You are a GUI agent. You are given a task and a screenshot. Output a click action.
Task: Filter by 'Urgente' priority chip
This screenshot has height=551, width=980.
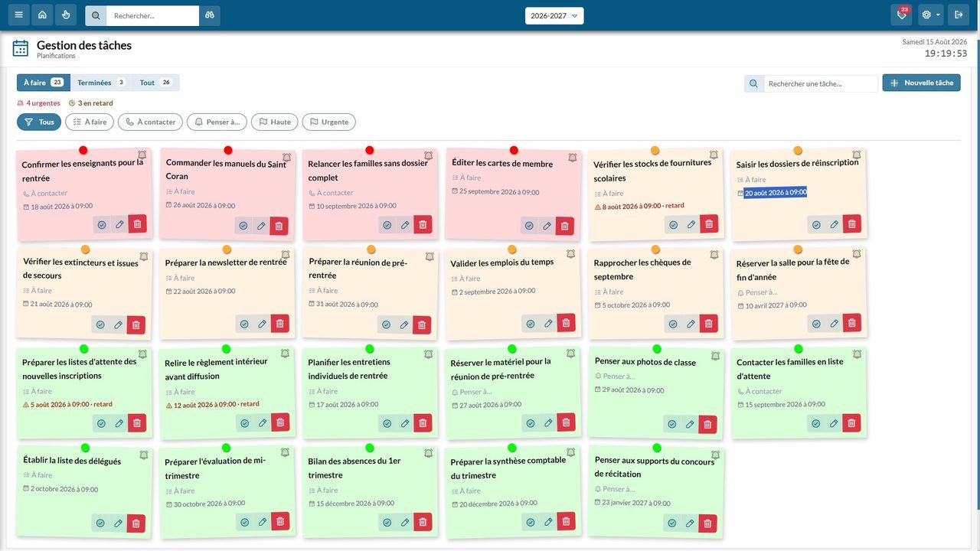[x=329, y=122]
